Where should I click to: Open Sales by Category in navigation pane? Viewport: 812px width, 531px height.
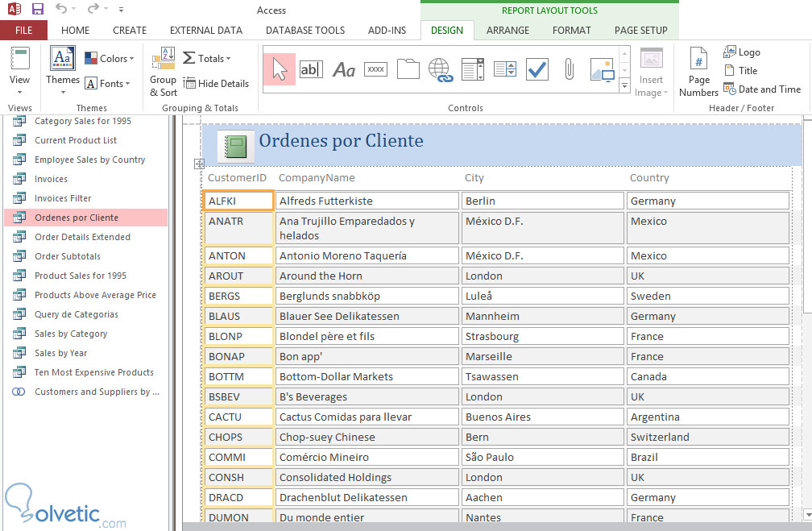[71, 334]
